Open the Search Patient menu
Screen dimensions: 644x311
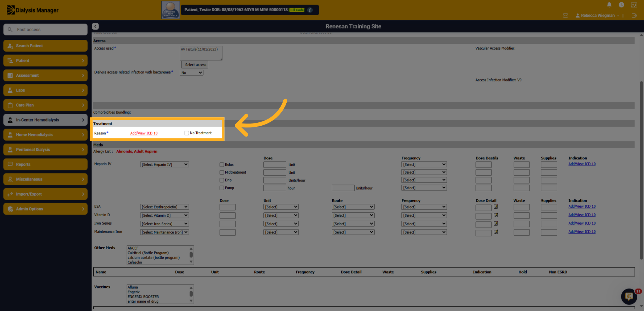pos(45,46)
